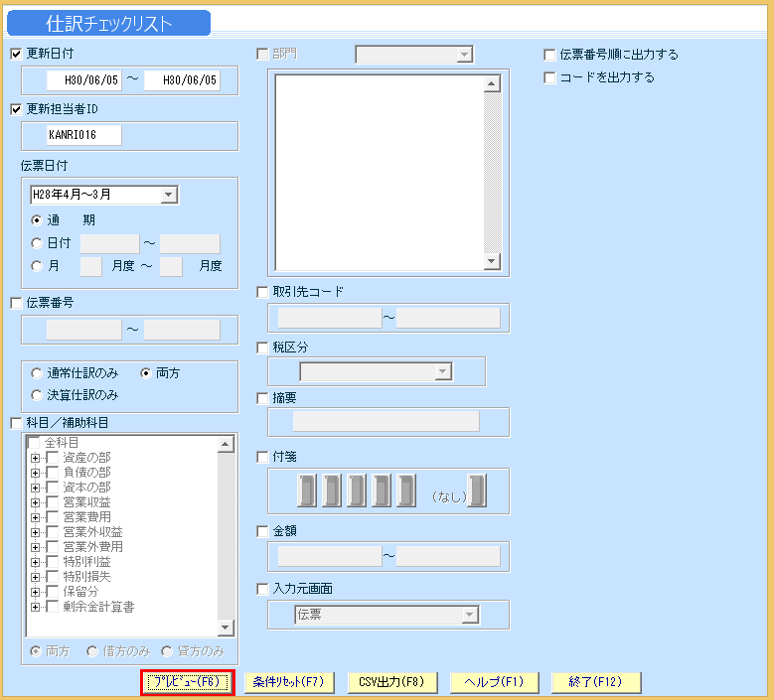Viewport: 774px width, 700px height.
Task: Expand the 営業収益 tree node
Action: [x=35, y=502]
